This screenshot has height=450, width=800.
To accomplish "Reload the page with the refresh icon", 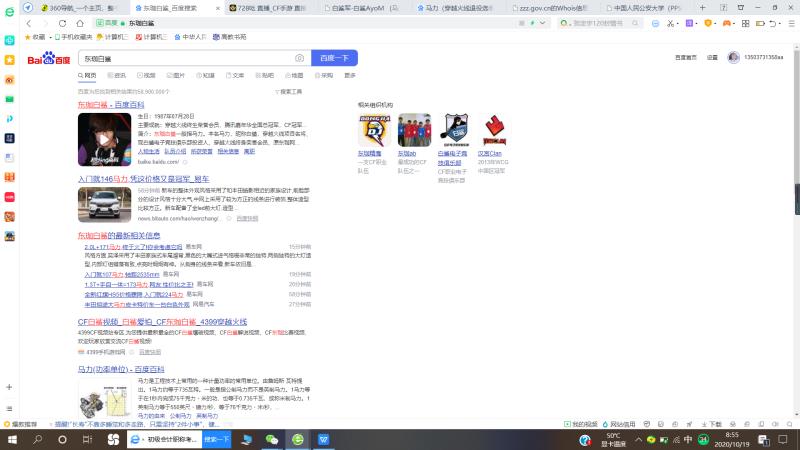I will [62, 23].
